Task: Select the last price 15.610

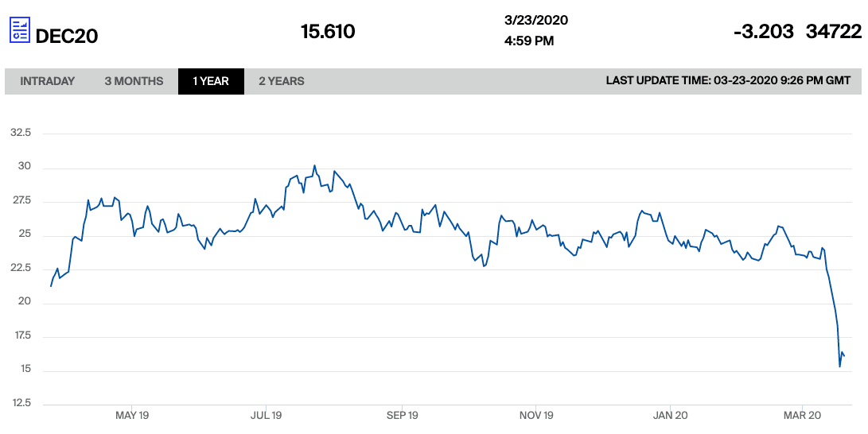Action: (328, 32)
